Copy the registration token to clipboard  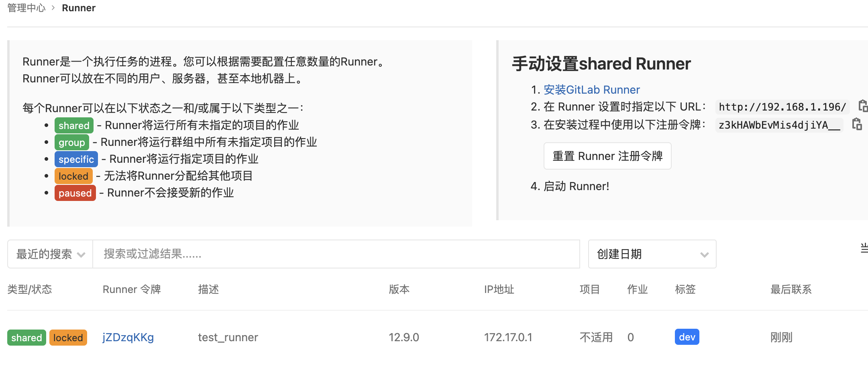click(x=857, y=124)
